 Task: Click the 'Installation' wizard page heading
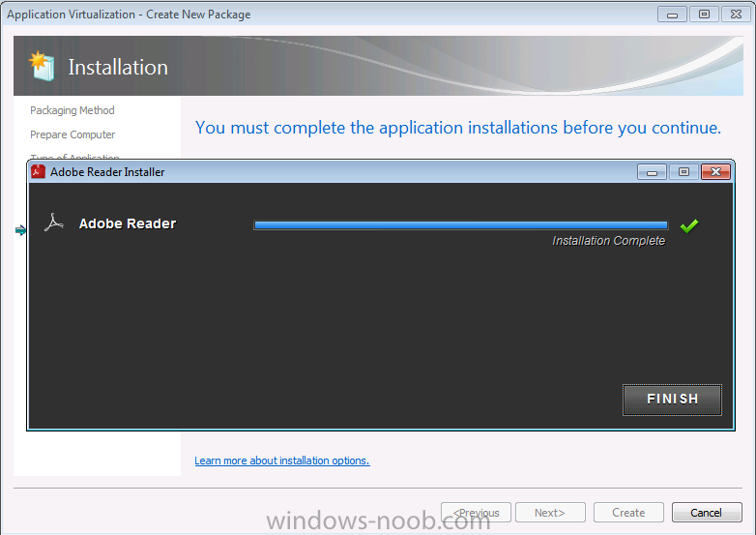(118, 67)
